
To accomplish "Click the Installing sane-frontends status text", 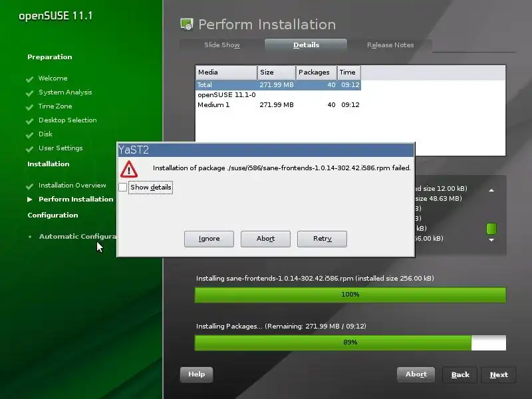I will (315, 279).
